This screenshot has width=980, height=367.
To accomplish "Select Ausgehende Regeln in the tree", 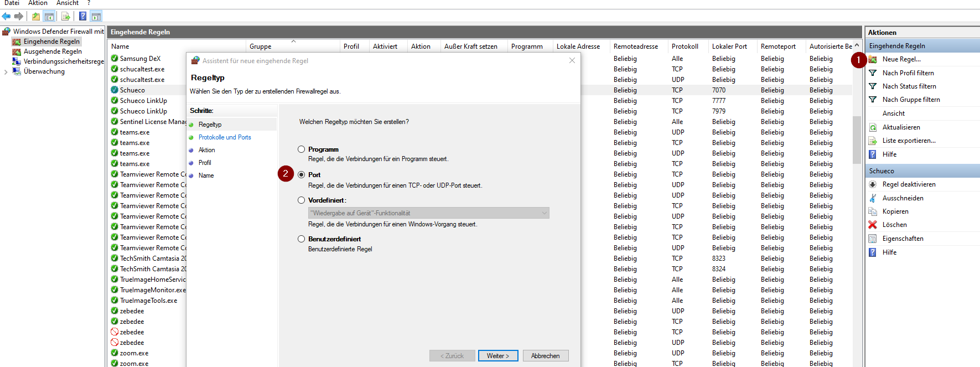I will coord(52,51).
